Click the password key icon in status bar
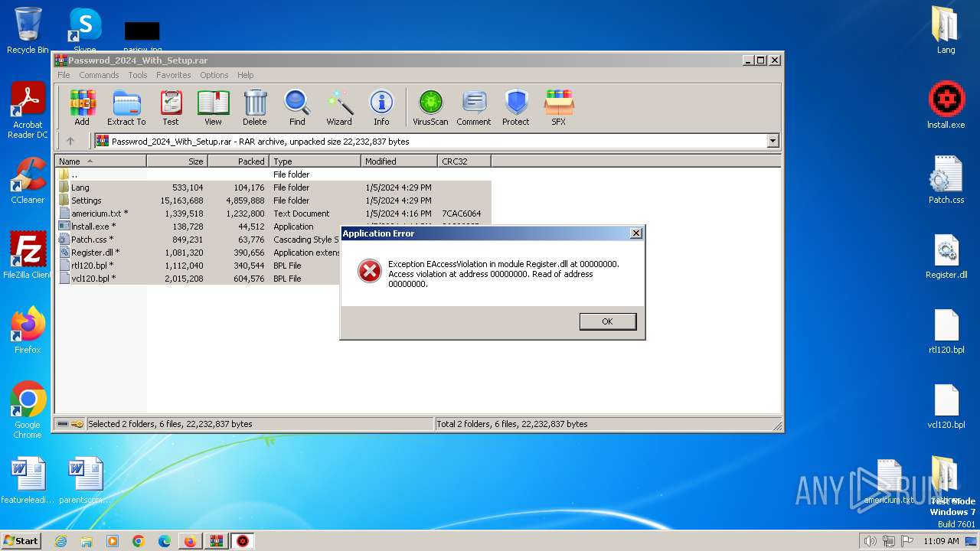 pos(77,424)
